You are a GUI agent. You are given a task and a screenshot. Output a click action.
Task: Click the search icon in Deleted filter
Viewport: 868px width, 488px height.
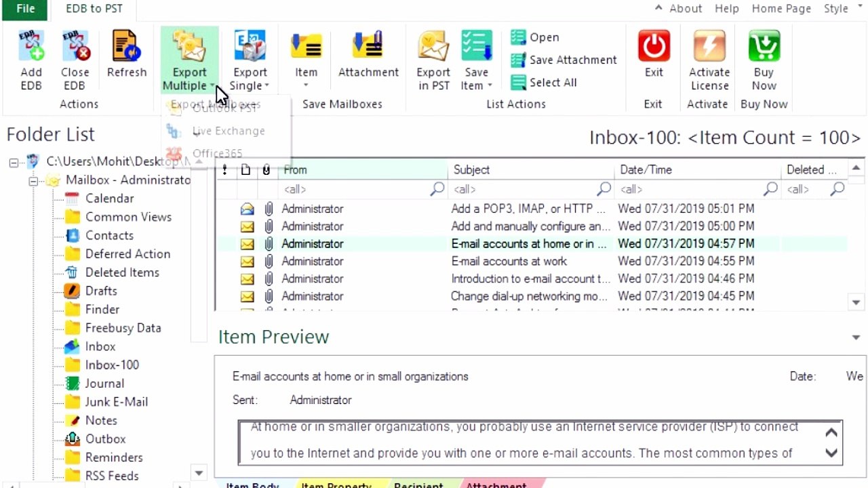coord(837,189)
